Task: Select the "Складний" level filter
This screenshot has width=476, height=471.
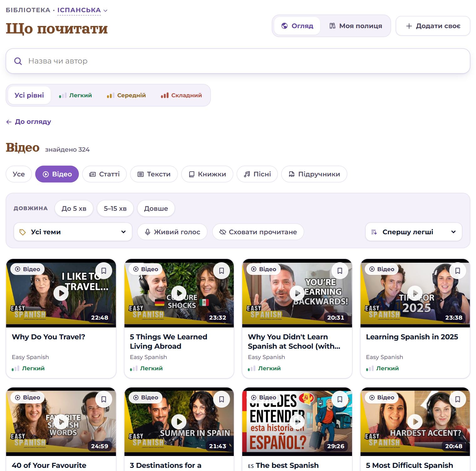Action: click(x=182, y=95)
